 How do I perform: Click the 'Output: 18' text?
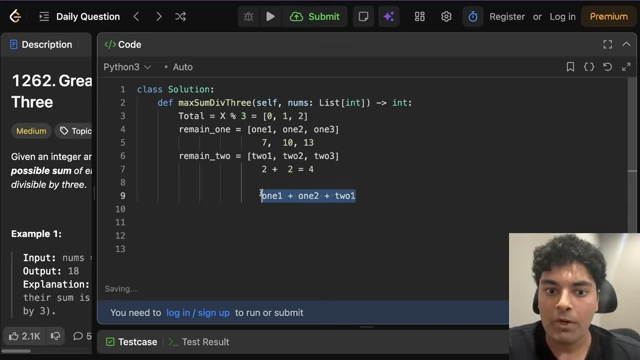pos(51,271)
